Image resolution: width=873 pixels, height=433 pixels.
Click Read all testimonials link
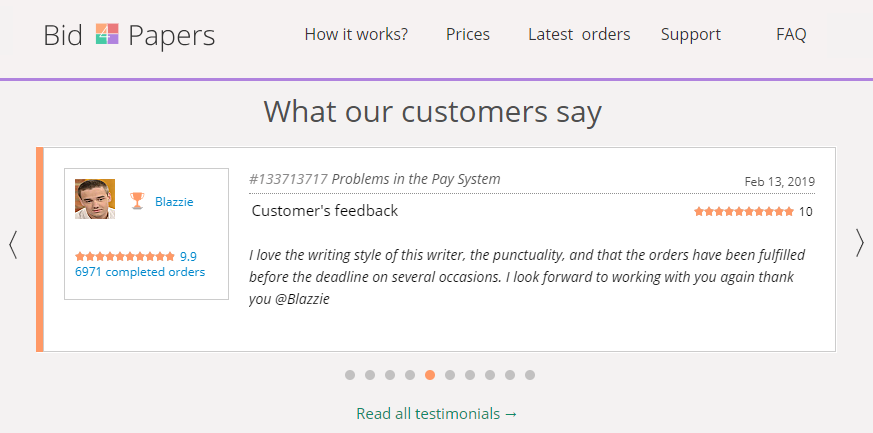[x=436, y=414]
